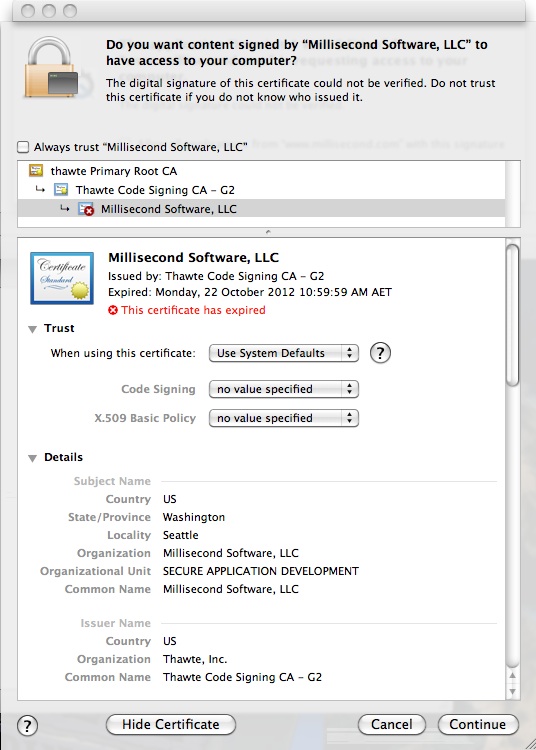This screenshot has width=536, height=750.
Task: Click the Expired date text line
Action: point(250,292)
